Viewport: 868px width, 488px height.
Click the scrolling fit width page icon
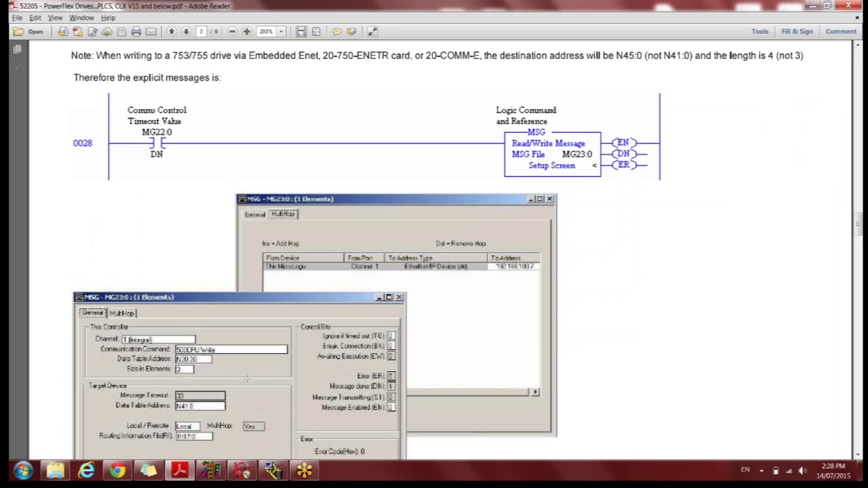click(x=301, y=31)
